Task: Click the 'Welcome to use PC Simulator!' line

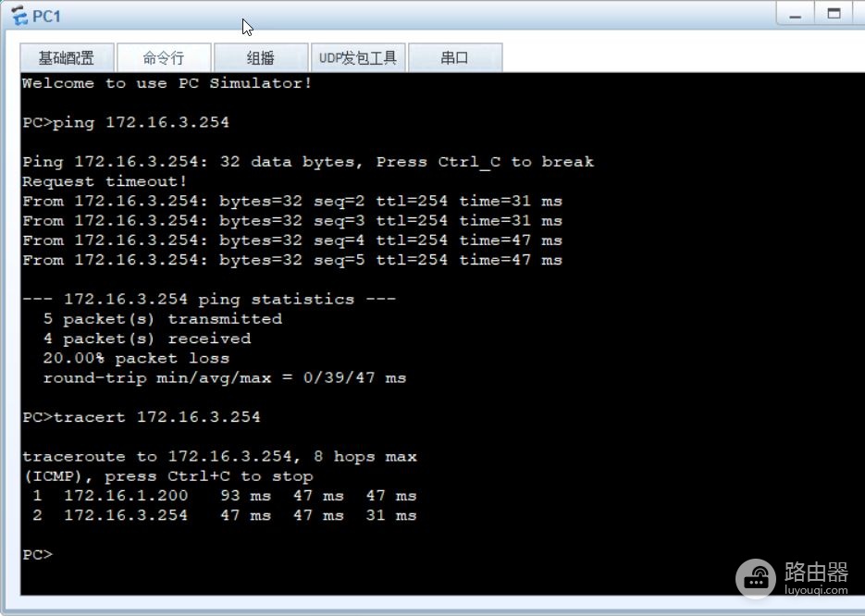Action: 167,83
